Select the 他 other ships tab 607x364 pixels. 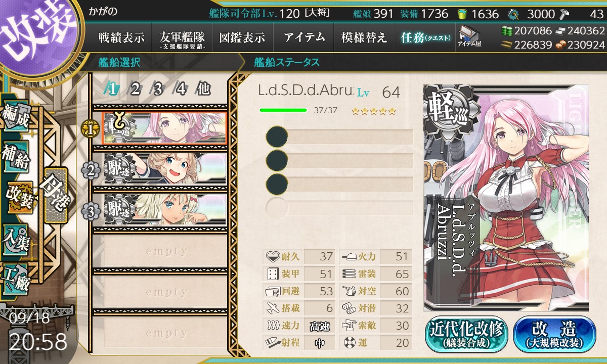click(203, 89)
